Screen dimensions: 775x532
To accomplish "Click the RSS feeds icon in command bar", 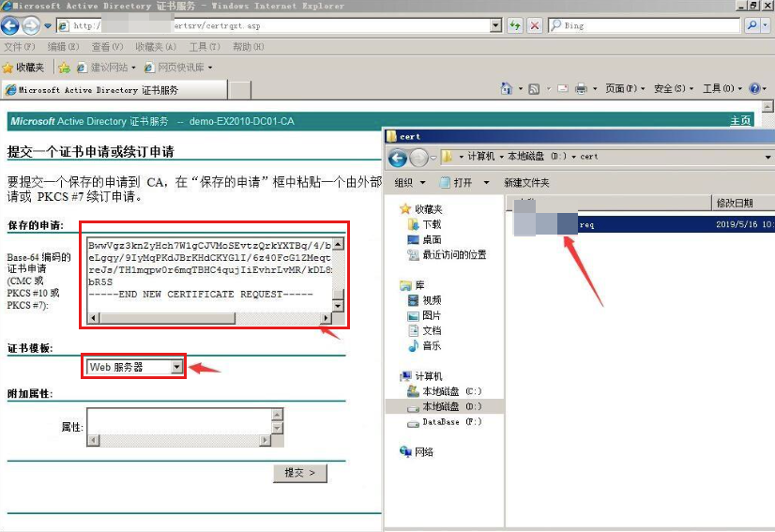I will point(534,89).
